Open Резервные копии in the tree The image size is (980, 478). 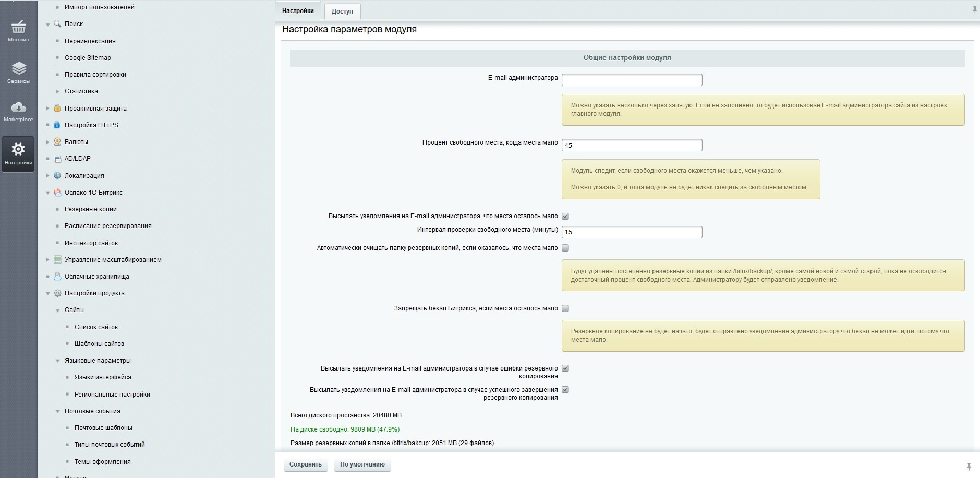point(90,209)
